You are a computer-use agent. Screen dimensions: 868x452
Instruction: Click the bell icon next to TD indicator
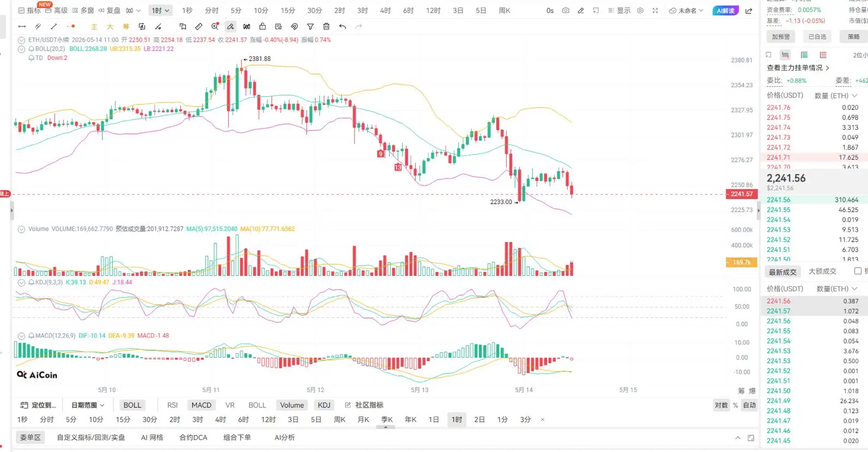(32, 58)
